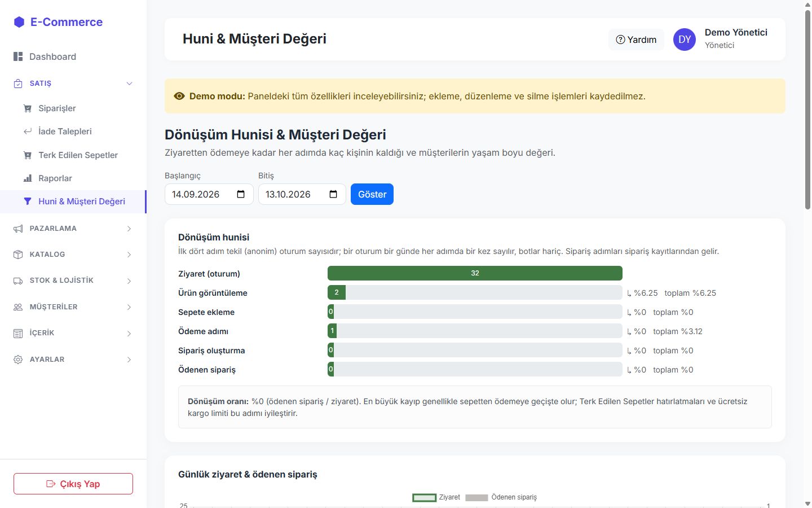Click the Ziyaret (oturum) funnel bar showing 32

coord(475,273)
